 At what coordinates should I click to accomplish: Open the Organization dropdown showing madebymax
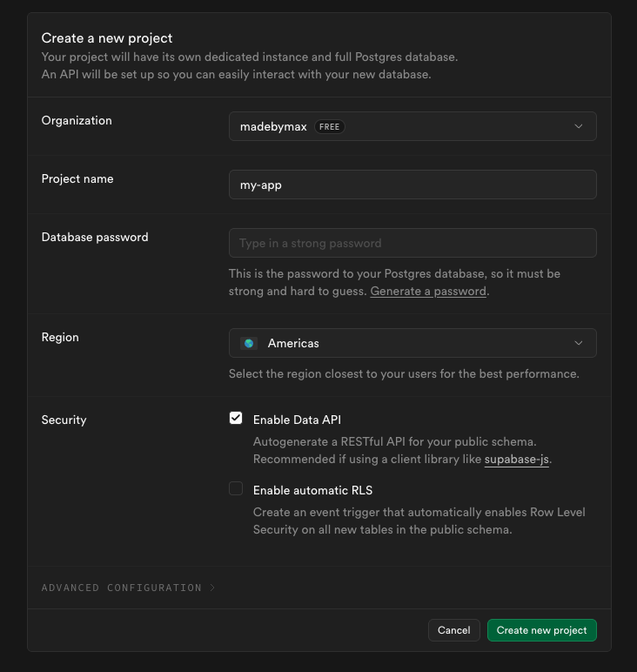pyautogui.click(x=412, y=126)
